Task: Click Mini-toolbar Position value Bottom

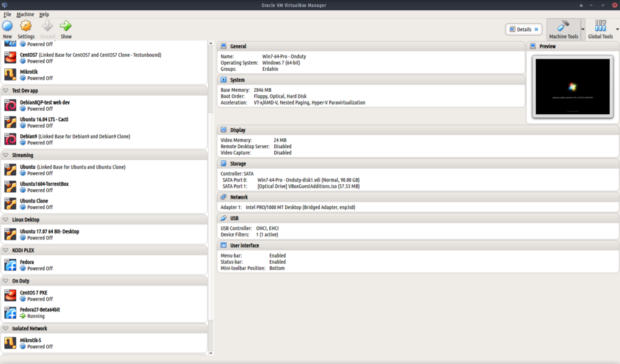Action: (x=277, y=268)
